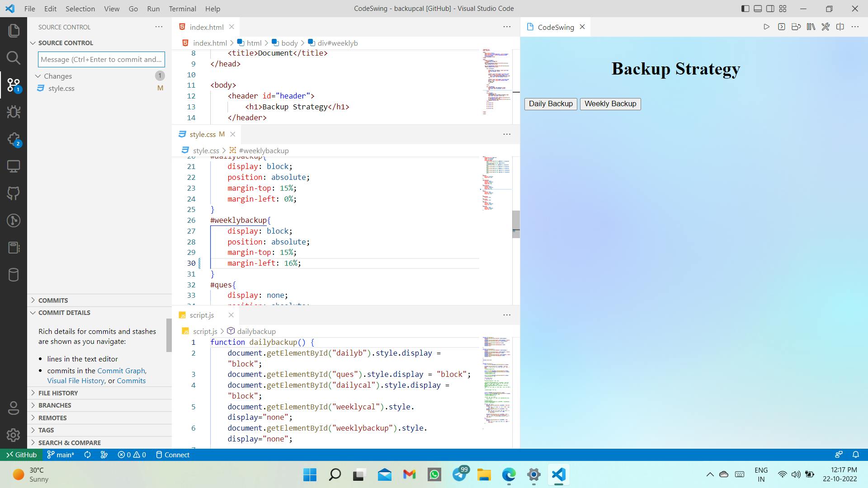Click the main* branch indicator in the status bar
The image size is (868, 488).
[x=61, y=455]
